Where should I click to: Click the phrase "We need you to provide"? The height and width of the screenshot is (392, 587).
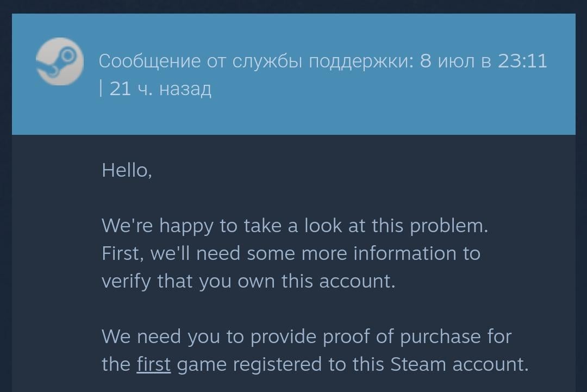209,337
